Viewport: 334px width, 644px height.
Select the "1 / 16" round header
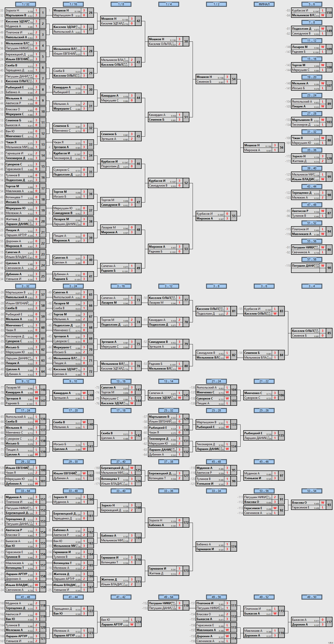[x=73, y=4]
